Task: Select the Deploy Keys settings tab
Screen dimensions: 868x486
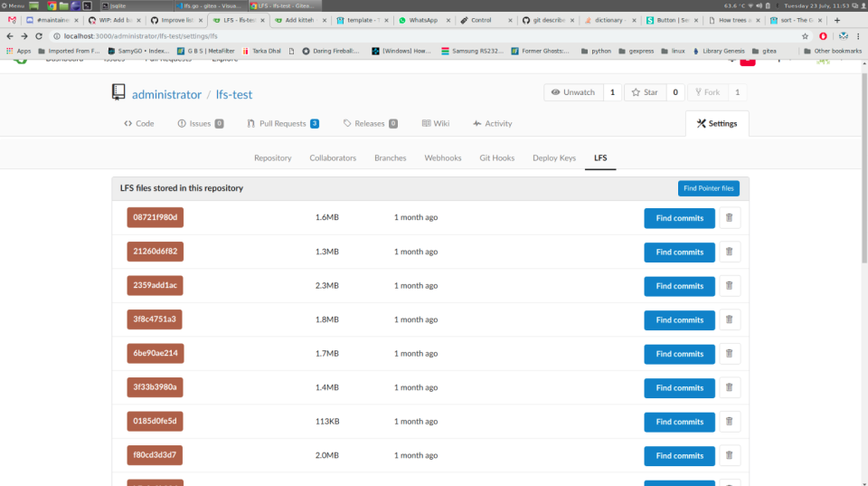Action: coord(553,157)
